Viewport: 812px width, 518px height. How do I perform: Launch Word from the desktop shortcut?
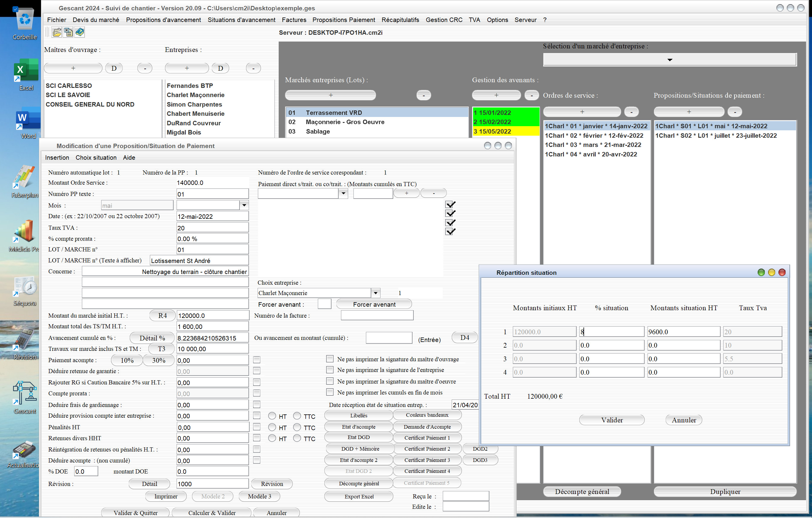(28, 123)
